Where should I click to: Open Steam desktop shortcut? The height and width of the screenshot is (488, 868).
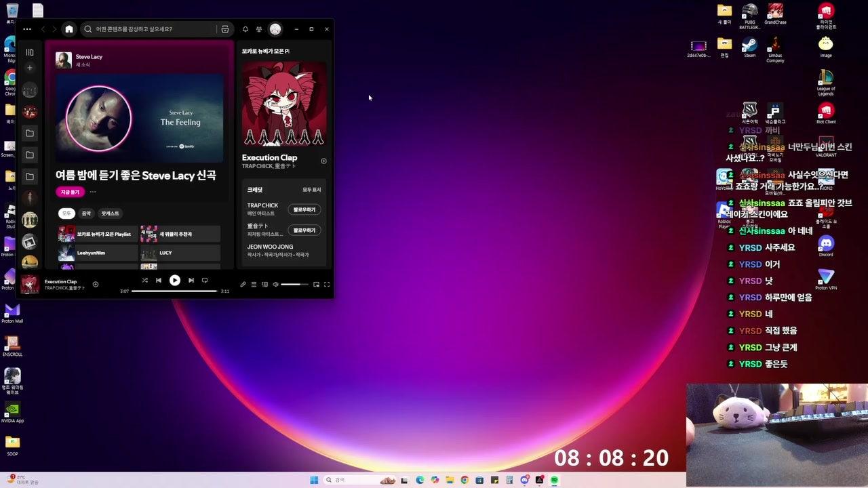click(749, 47)
